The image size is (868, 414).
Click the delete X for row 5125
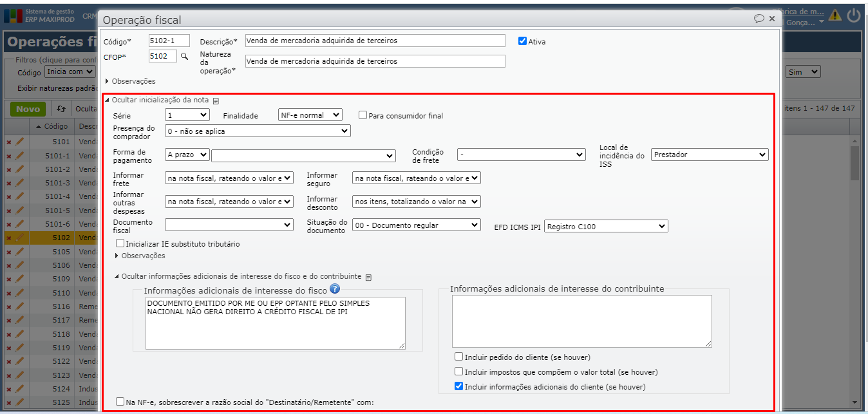9,403
